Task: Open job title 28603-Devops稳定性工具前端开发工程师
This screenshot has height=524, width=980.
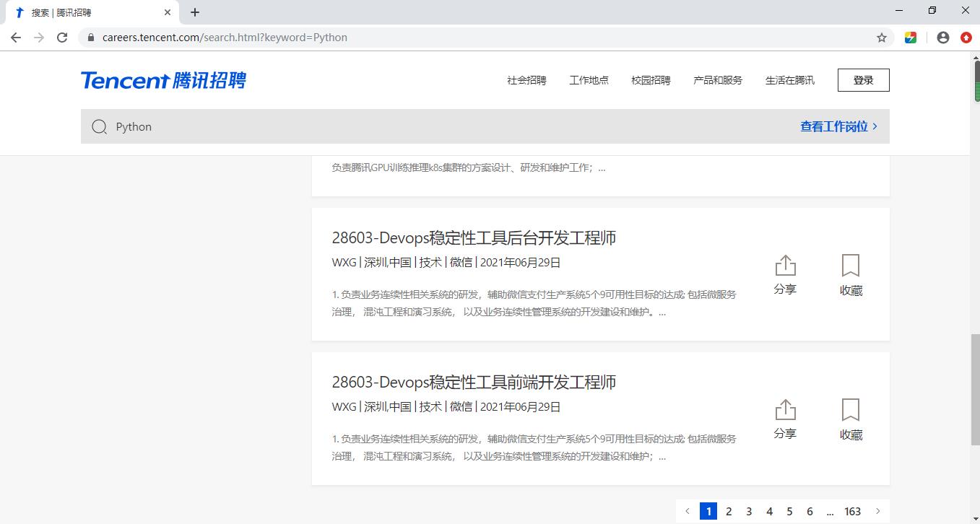Action: tap(474, 383)
